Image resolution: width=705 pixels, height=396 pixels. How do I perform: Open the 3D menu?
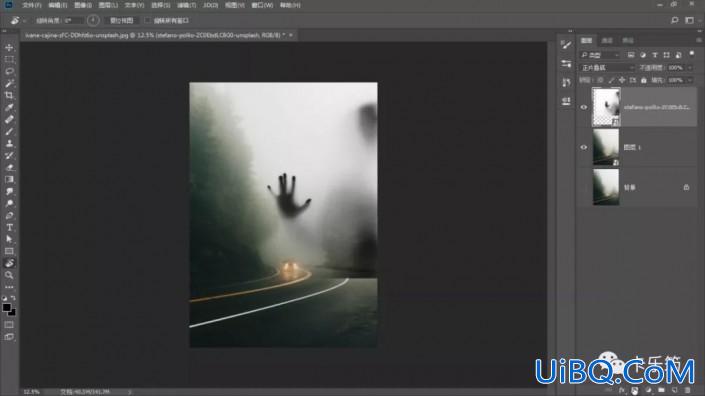[x=210, y=5]
